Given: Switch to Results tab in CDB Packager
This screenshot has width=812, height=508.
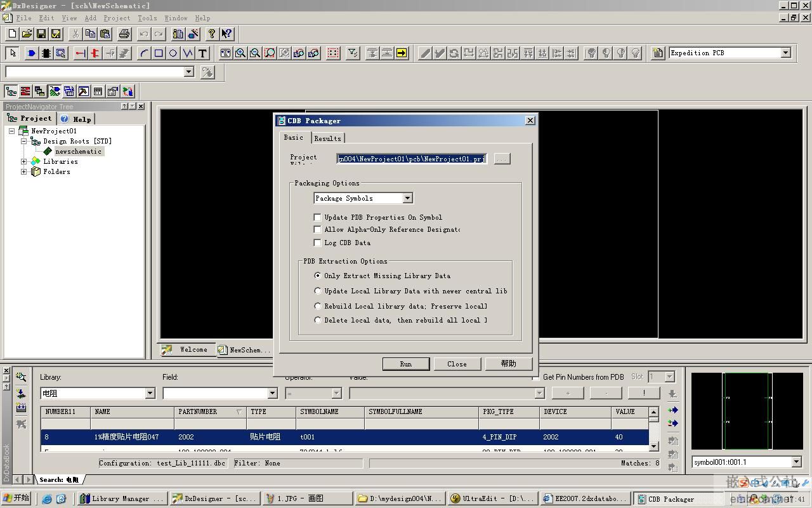Looking at the screenshot, I should click(327, 138).
